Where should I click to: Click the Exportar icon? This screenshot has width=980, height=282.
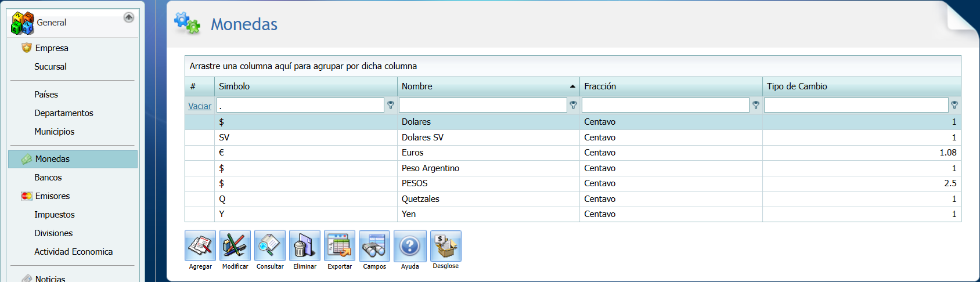[340, 246]
